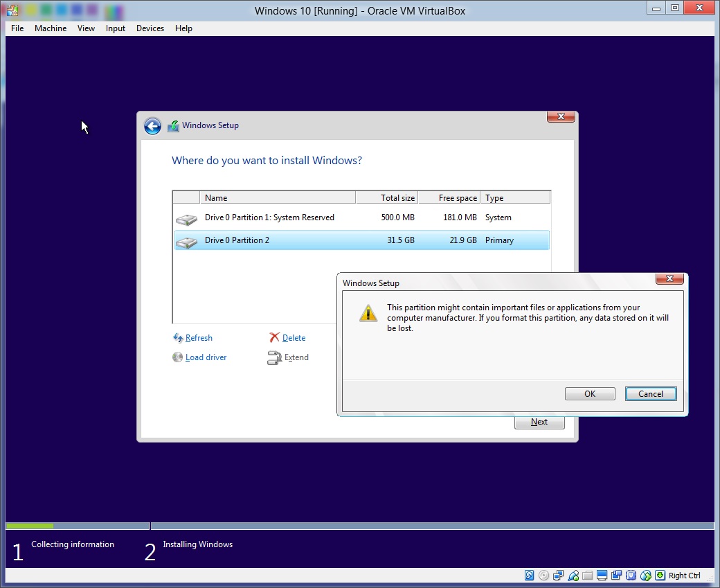Open the Input menu
The image size is (720, 588).
coord(115,28)
